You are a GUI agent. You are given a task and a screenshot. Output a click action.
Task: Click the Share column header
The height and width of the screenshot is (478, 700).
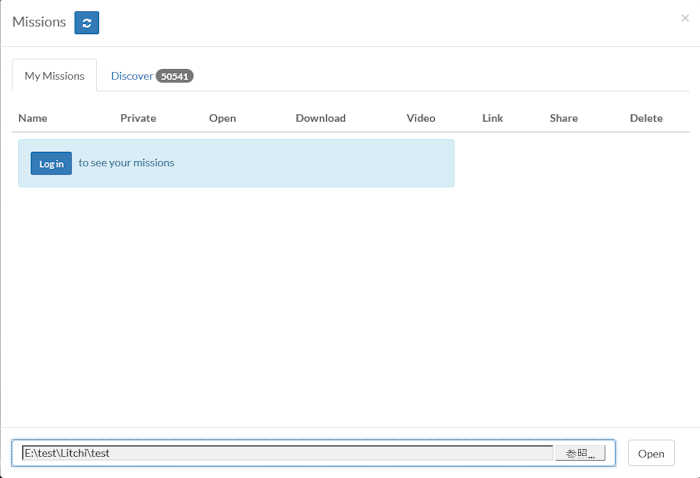(x=563, y=118)
